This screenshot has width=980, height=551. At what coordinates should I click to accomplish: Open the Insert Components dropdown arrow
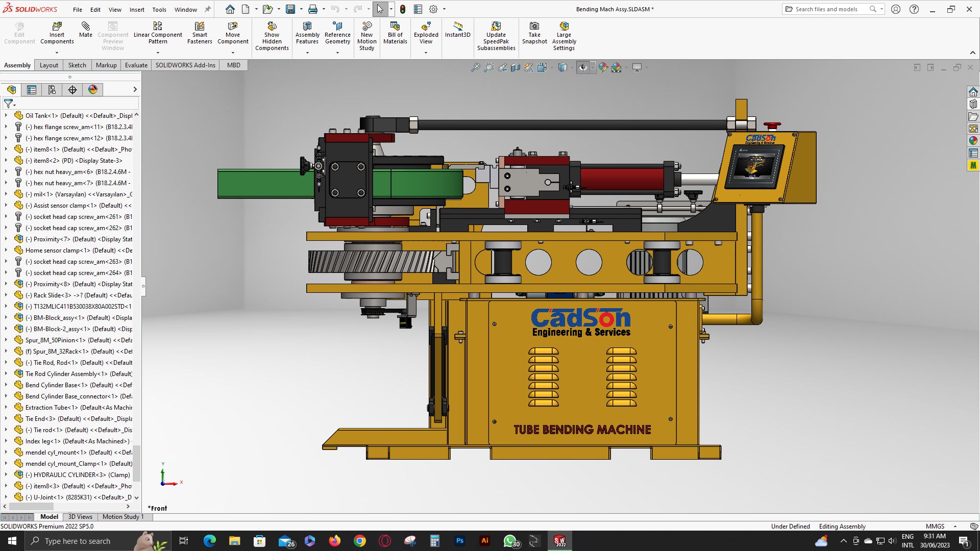[x=57, y=53]
